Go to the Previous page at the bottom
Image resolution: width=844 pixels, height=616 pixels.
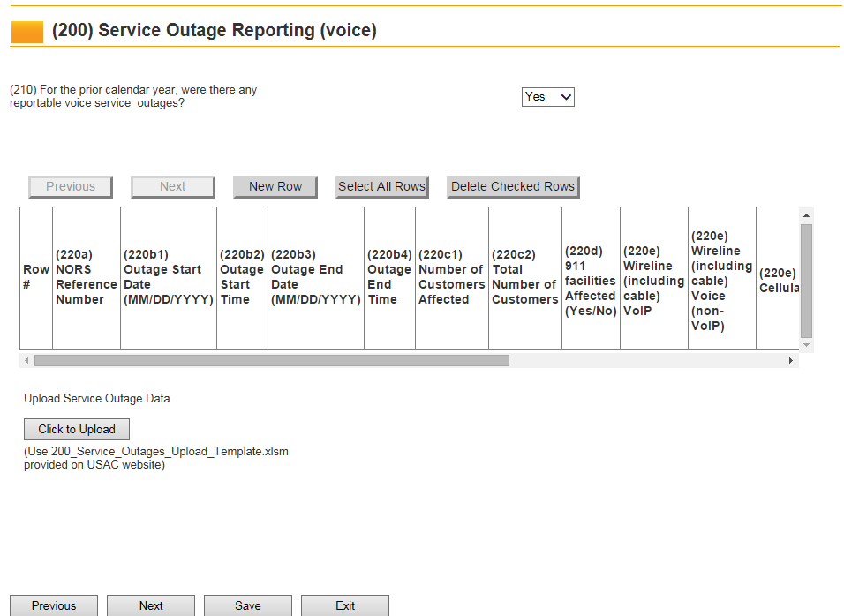pos(54,605)
